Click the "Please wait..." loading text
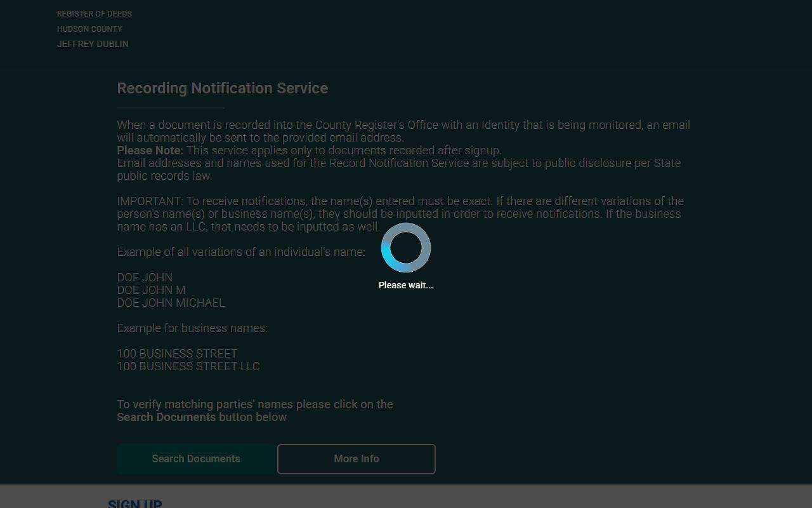Image resolution: width=812 pixels, height=508 pixels. point(406,285)
